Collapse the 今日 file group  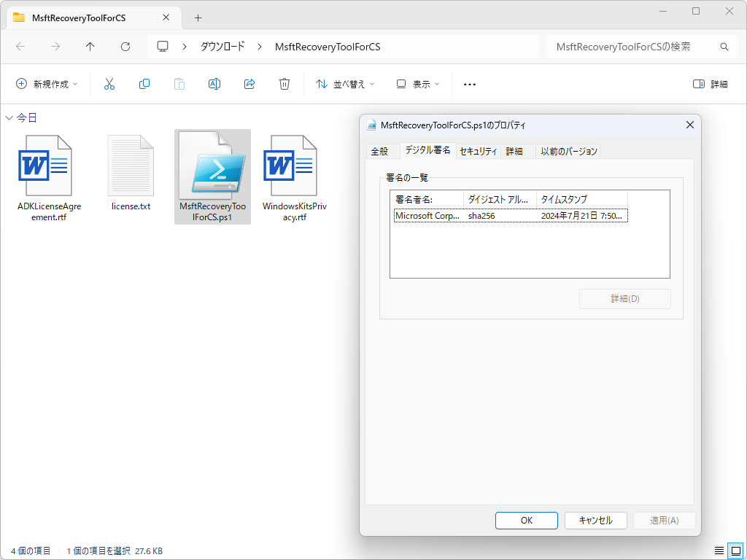[9, 117]
